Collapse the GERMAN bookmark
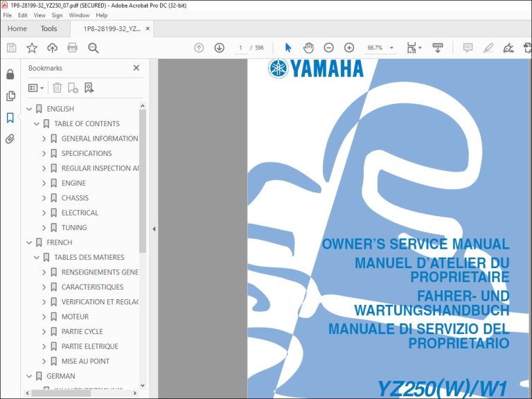Image resolution: width=532 pixels, height=399 pixels. pos(29,376)
